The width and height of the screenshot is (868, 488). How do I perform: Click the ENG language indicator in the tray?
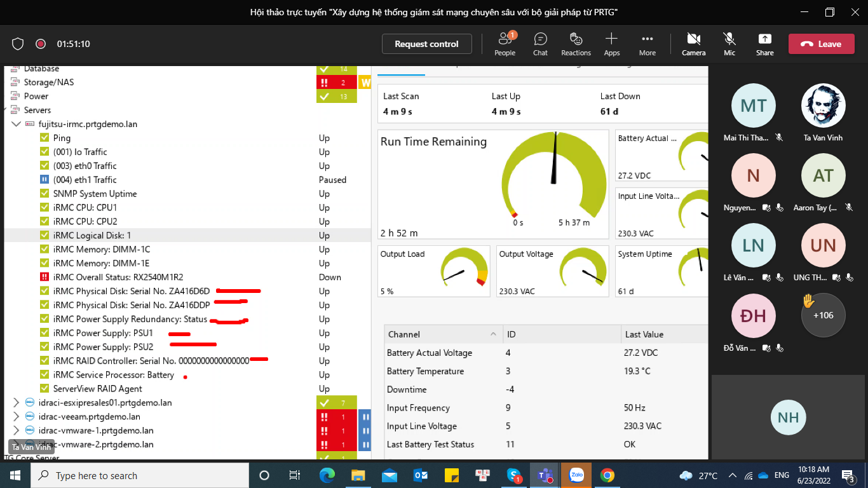[x=782, y=475]
